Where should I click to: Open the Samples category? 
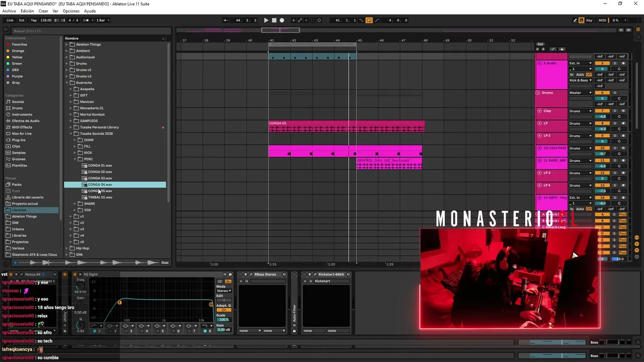pyautogui.click(x=19, y=153)
